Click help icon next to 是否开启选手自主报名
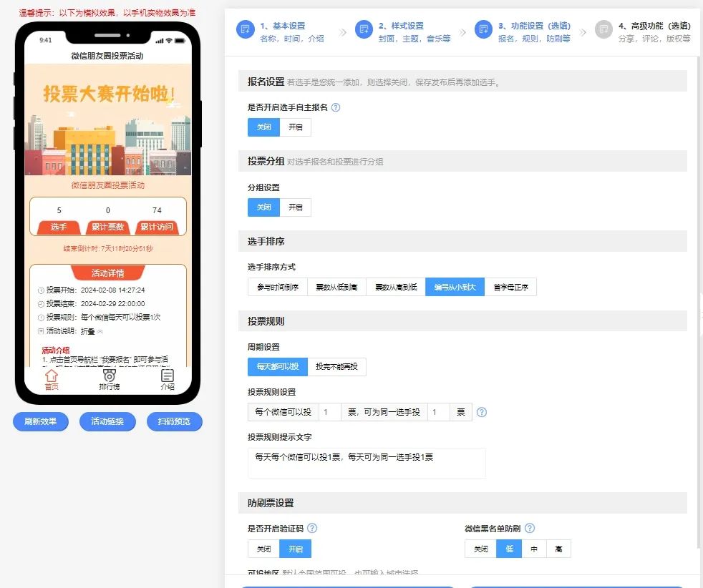This screenshot has height=588, width=703. (336, 107)
